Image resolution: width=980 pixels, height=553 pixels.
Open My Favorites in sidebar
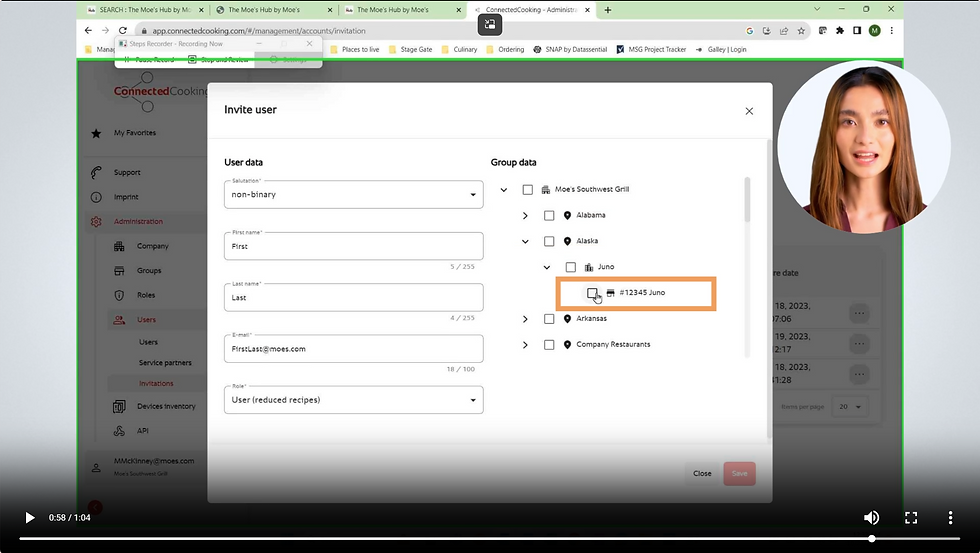[135, 133]
